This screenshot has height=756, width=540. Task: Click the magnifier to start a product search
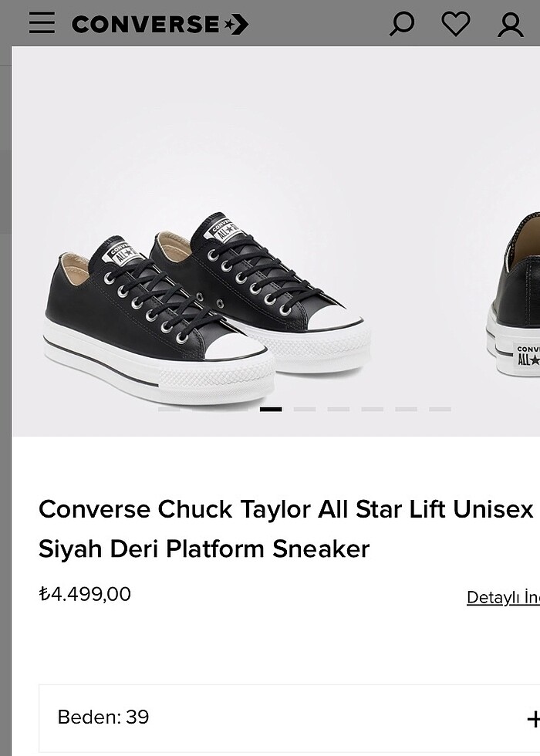400,24
